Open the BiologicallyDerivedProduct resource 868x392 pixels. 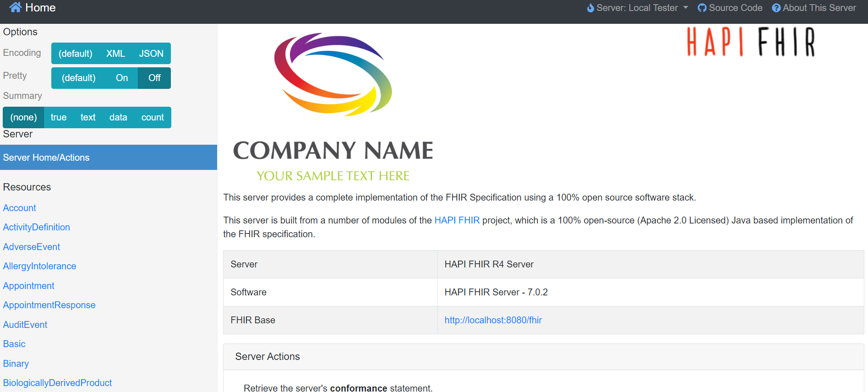pyautogui.click(x=58, y=383)
